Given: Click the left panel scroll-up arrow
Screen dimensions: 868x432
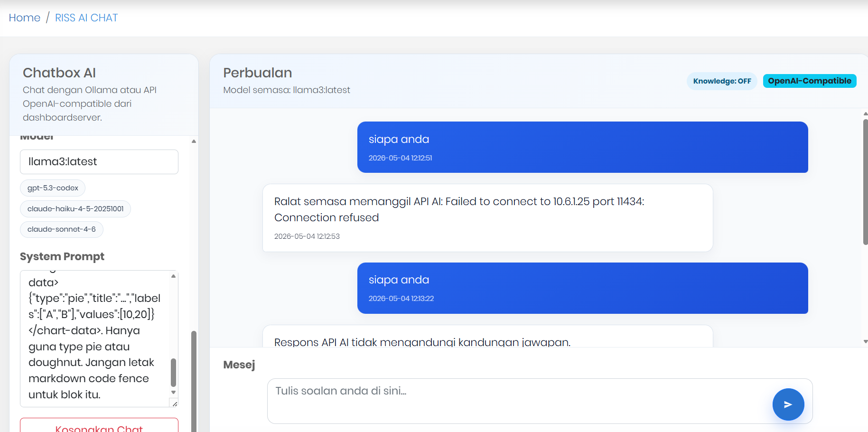Looking at the screenshot, I should tap(194, 141).
